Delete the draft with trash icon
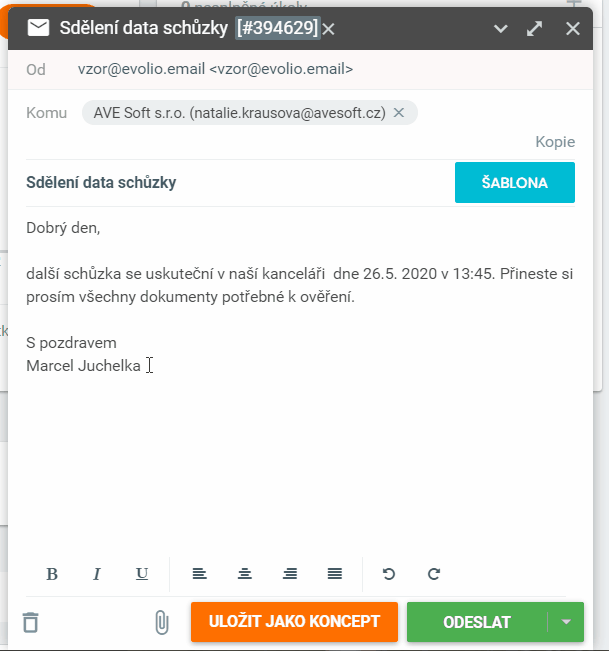This screenshot has width=609, height=651. click(x=31, y=622)
